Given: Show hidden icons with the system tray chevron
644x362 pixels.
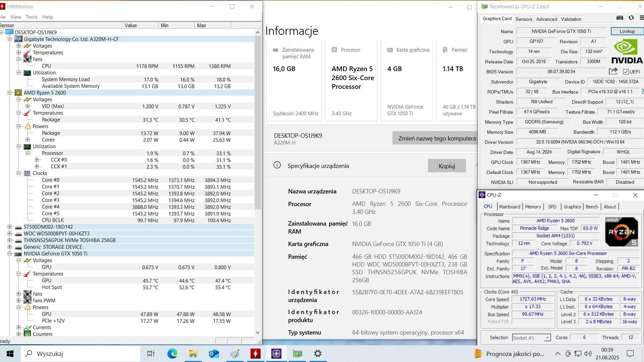Looking at the screenshot, I should (x=557, y=354).
